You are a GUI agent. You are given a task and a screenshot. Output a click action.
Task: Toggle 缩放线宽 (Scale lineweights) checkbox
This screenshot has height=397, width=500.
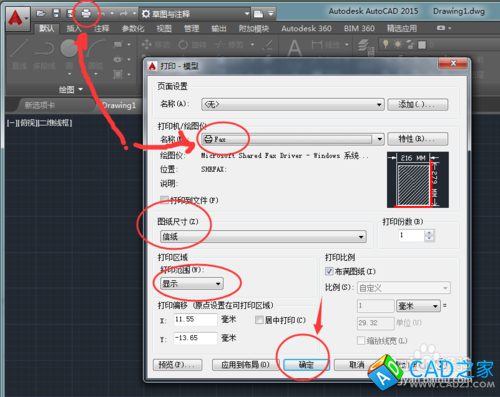pos(361,340)
